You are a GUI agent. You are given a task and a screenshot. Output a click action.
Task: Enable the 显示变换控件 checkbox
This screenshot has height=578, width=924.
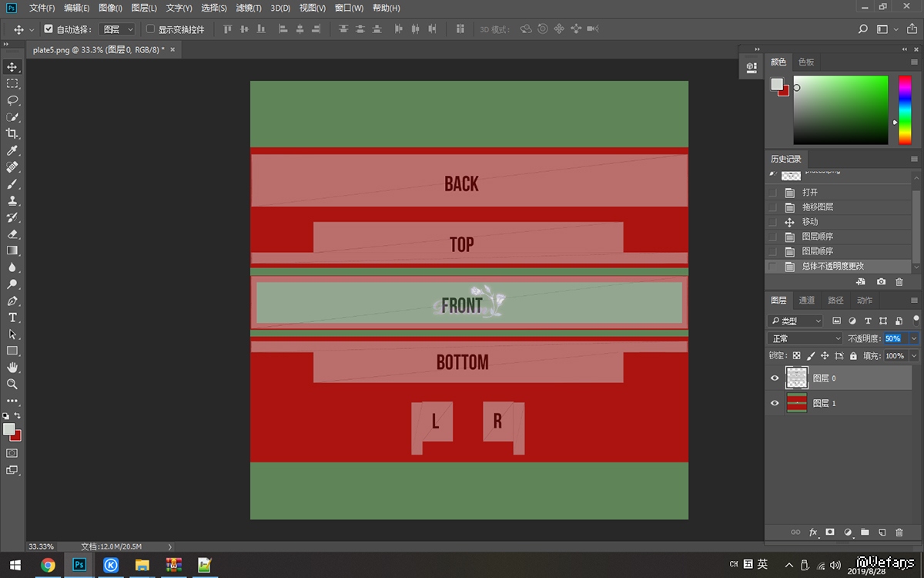point(151,29)
